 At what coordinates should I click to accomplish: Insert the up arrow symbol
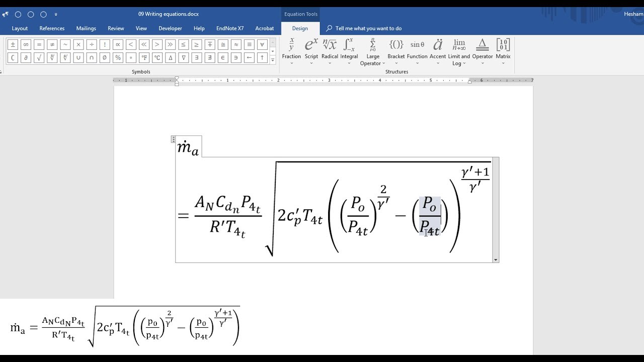click(262, 57)
